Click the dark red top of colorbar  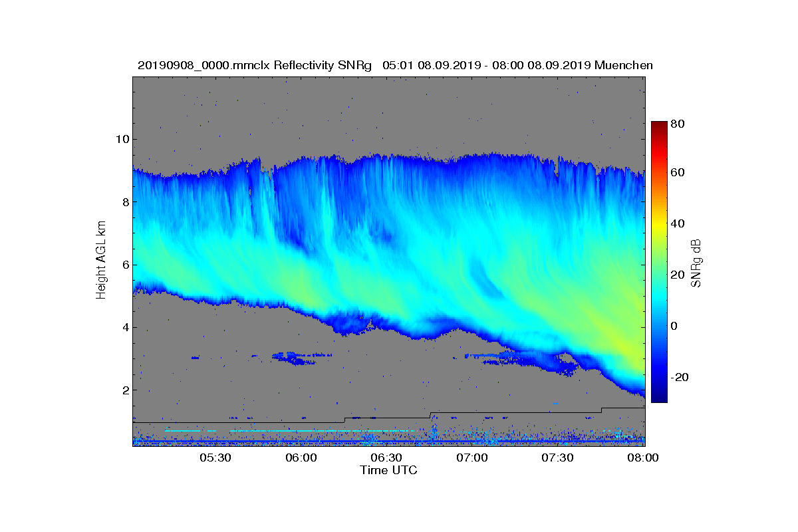[x=659, y=125]
